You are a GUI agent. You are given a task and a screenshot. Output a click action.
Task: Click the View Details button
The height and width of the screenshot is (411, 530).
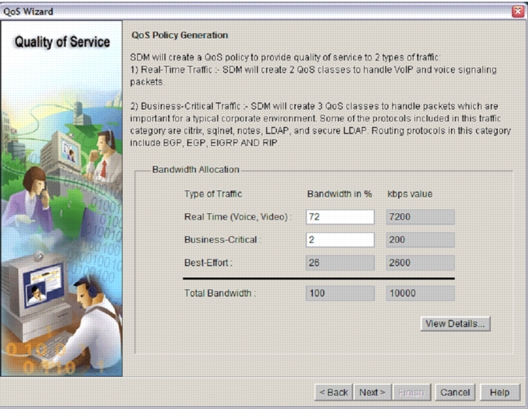coord(455,324)
